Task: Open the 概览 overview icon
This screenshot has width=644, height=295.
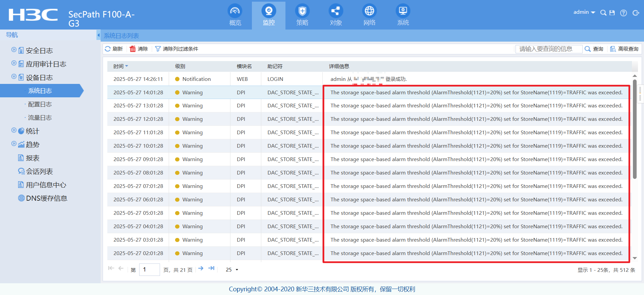Action: coord(235,12)
